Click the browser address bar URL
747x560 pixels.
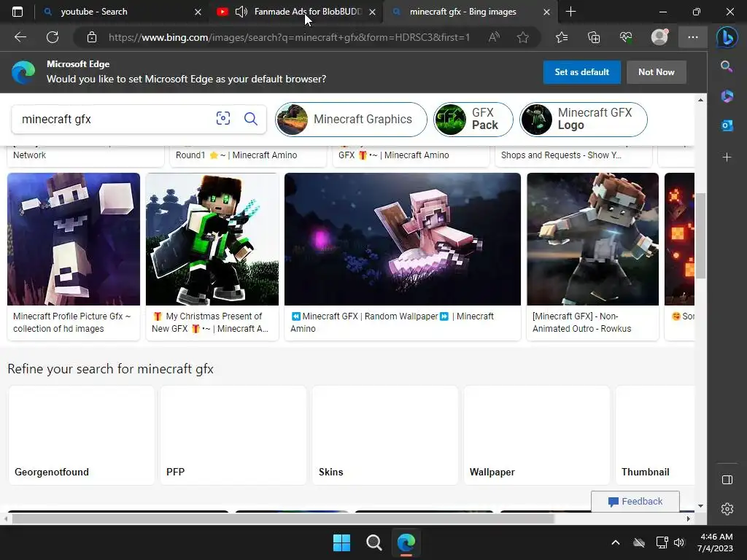tap(289, 37)
